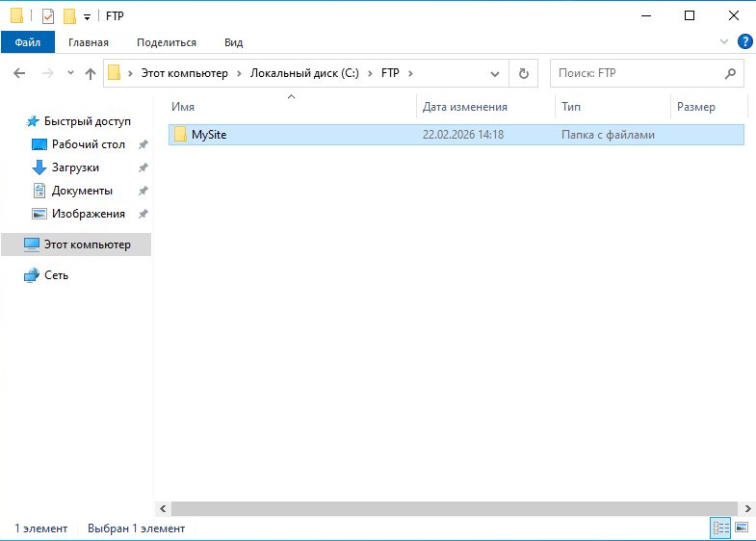Go up one level with the up arrow
This screenshot has height=541, width=756.
[x=91, y=73]
